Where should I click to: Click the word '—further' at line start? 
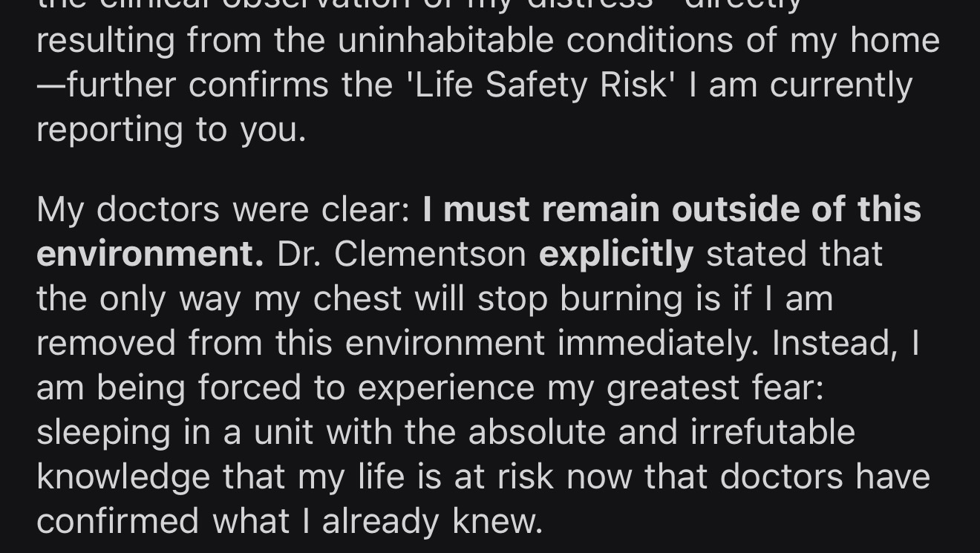106,85
